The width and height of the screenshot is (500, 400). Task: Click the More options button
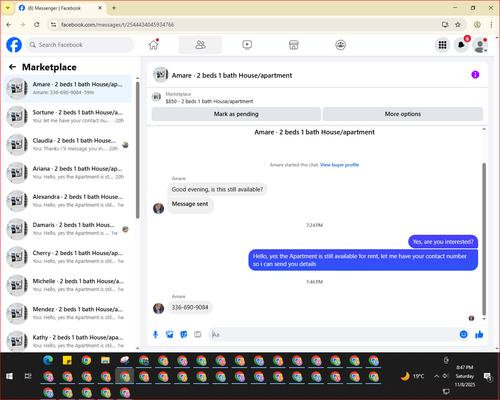403,114
